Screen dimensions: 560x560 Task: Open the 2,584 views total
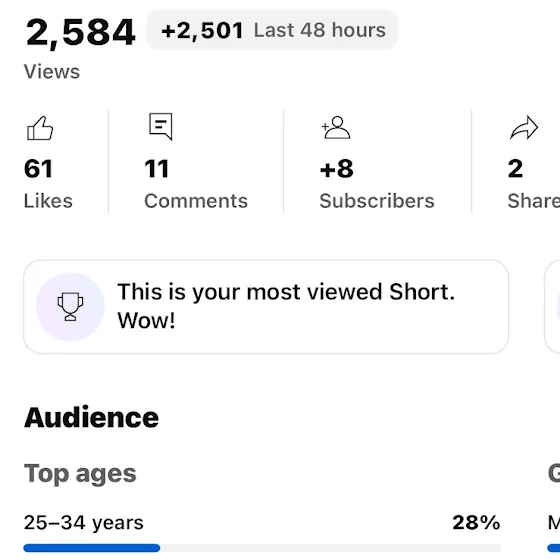pyautogui.click(x=80, y=33)
